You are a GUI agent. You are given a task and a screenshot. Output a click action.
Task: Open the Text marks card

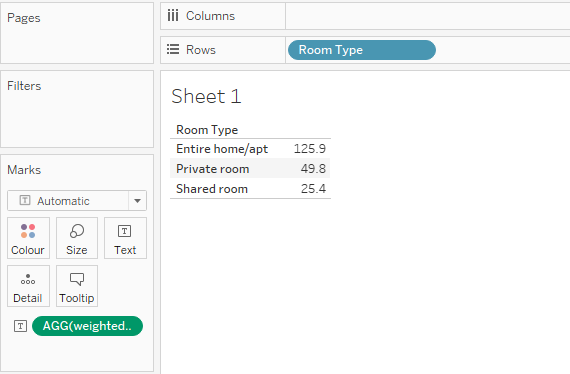tap(125, 238)
